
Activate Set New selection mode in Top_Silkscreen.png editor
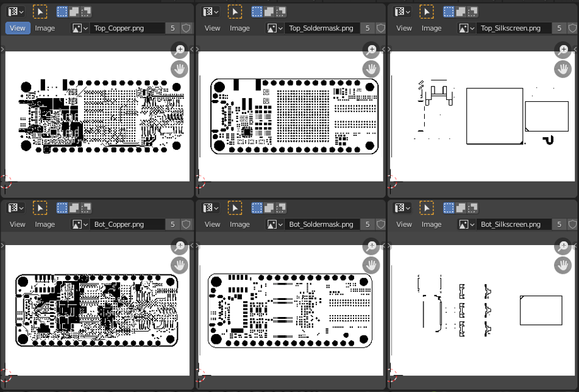[x=449, y=12]
